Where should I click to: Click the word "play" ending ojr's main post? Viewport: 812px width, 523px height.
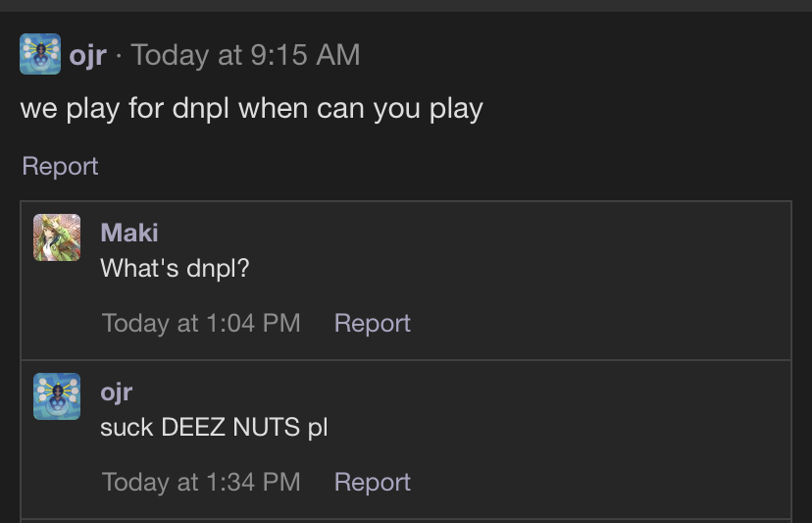coord(456,108)
